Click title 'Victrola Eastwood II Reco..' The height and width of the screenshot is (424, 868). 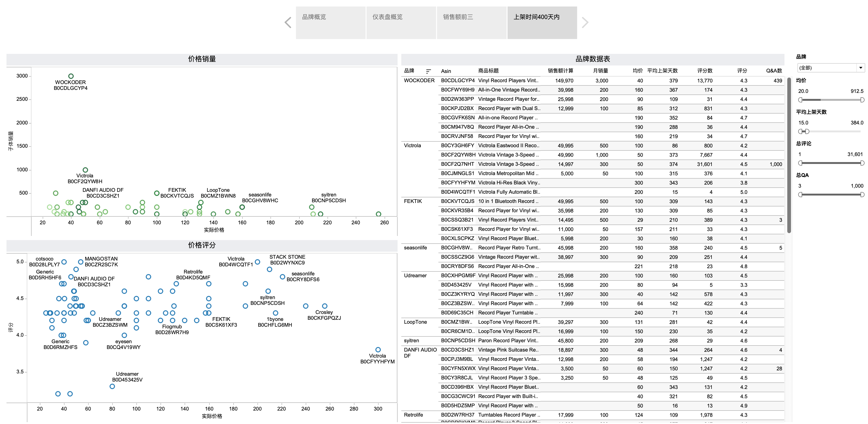tap(509, 146)
